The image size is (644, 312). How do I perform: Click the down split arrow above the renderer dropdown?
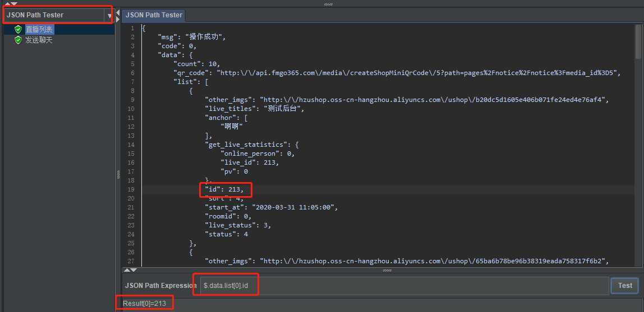(x=15, y=4)
